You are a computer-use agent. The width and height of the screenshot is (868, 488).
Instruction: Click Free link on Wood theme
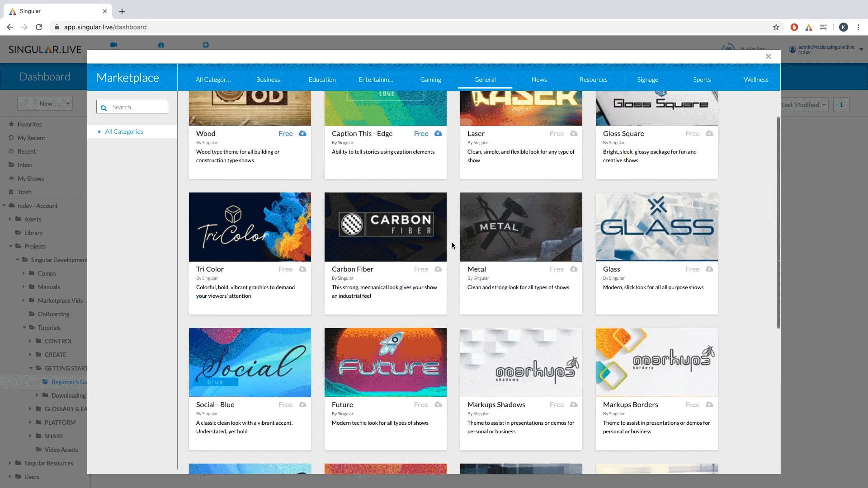click(x=286, y=133)
